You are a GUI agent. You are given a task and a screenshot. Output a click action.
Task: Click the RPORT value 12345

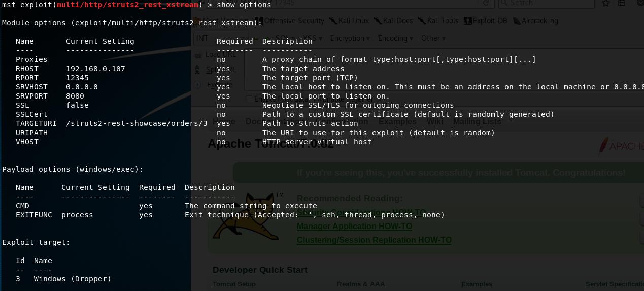[77, 78]
